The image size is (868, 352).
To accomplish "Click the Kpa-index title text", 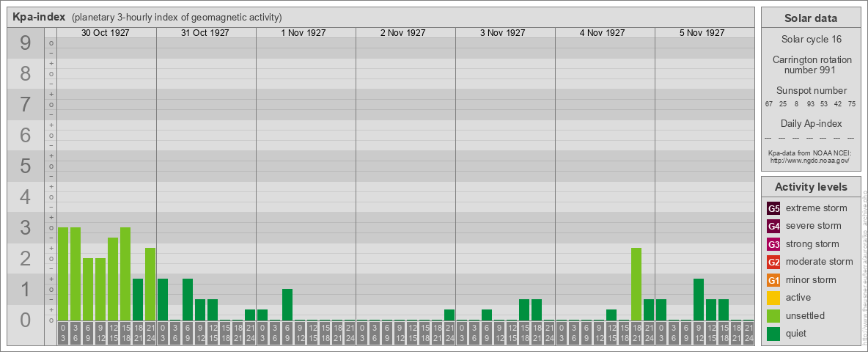I will pos(40,17).
